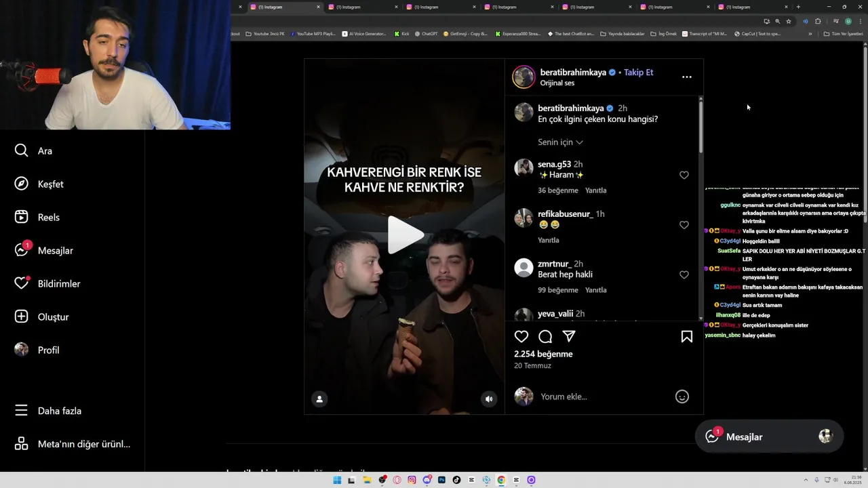Go to Reels in the sidebar
The image size is (868, 488).
[37, 217]
